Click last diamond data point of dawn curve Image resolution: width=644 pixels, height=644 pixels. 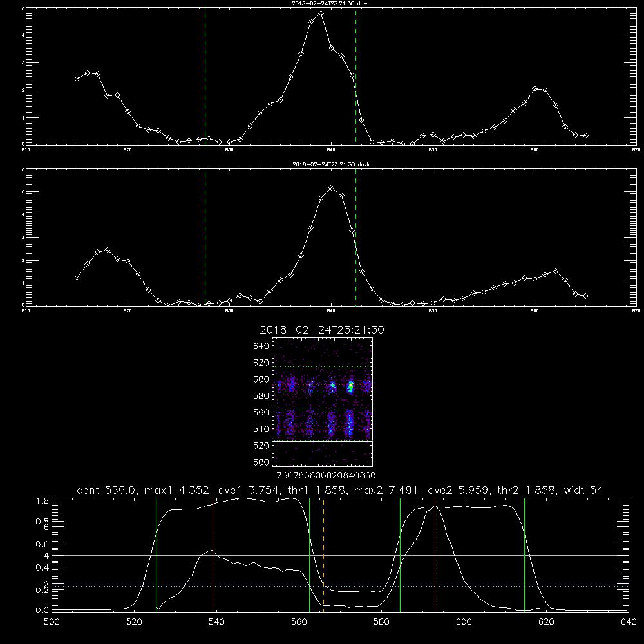click(x=585, y=135)
